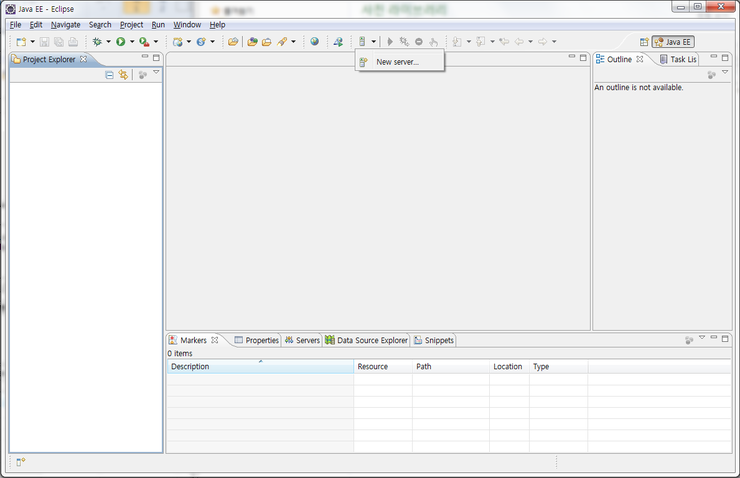The width and height of the screenshot is (740, 478).
Task: Click the New Servlet/web service icon
Action: pos(201,42)
